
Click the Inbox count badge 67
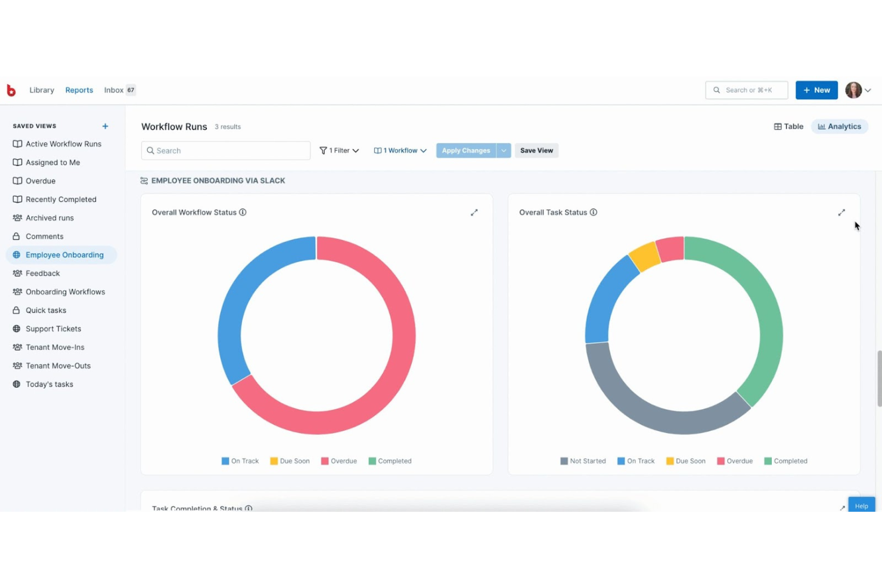(131, 90)
